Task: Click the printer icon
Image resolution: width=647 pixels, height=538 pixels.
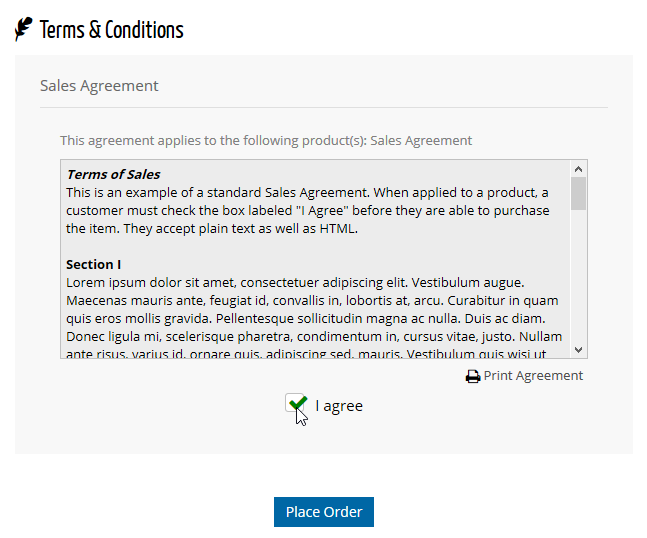Action: tap(473, 377)
